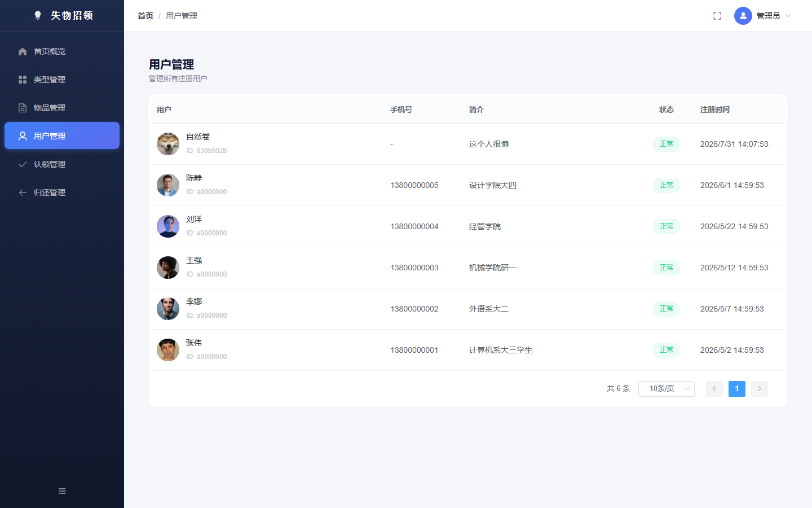Click the checkmark icon beside 认领管理
Image resolution: width=812 pixels, height=508 pixels.
23,164
